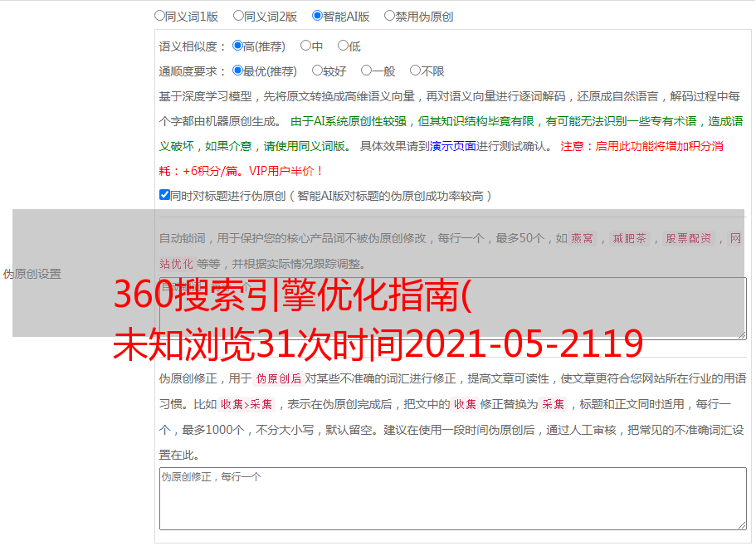
Task: Click the 伪原创后 highlighted tag
Action: coord(279,378)
